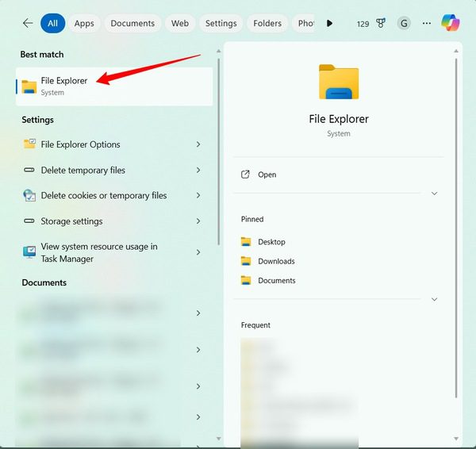Expand Delete cookies or temporary files chevron
This screenshot has width=476, height=449.
pos(198,195)
